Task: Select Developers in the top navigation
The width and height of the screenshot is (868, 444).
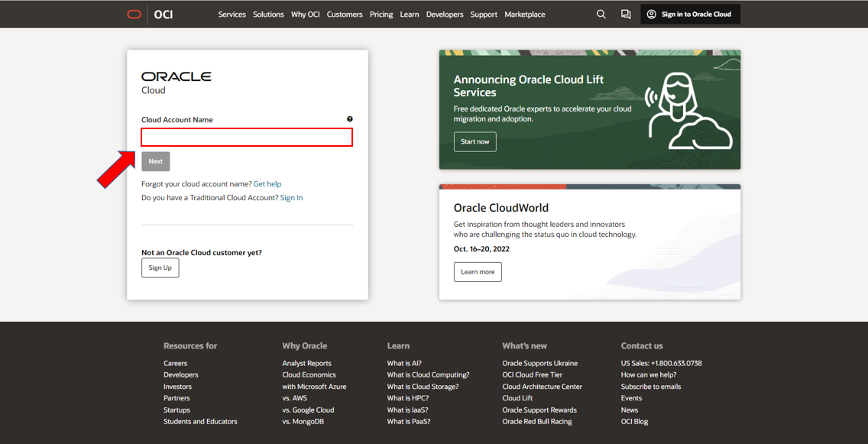Action: (445, 14)
